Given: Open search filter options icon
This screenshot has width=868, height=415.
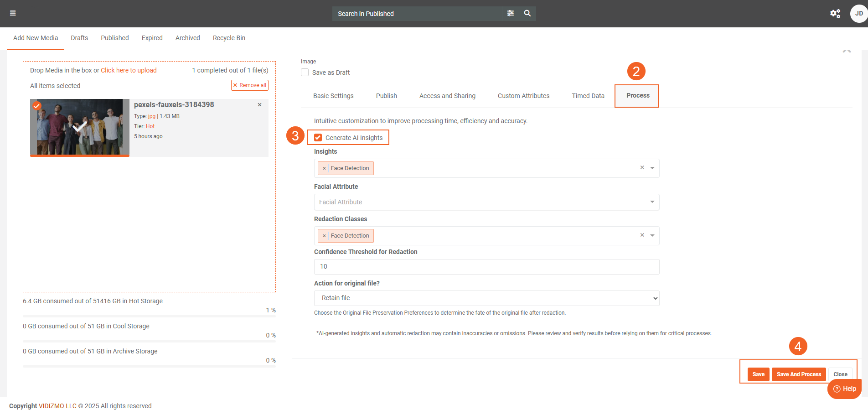Looking at the screenshot, I should click(510, 13).
